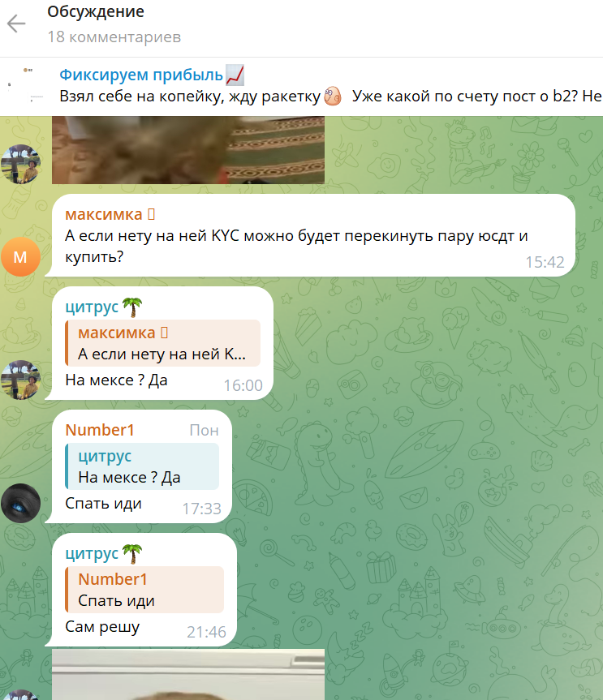Viewport: 603px width, 700px height.
Task: Open цитрус sender name in 16:00 message
Action: pos(92,307)
